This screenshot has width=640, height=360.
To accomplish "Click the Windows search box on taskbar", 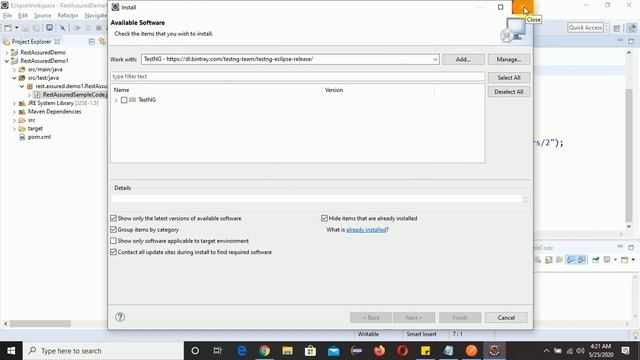I will pos(104,351).
